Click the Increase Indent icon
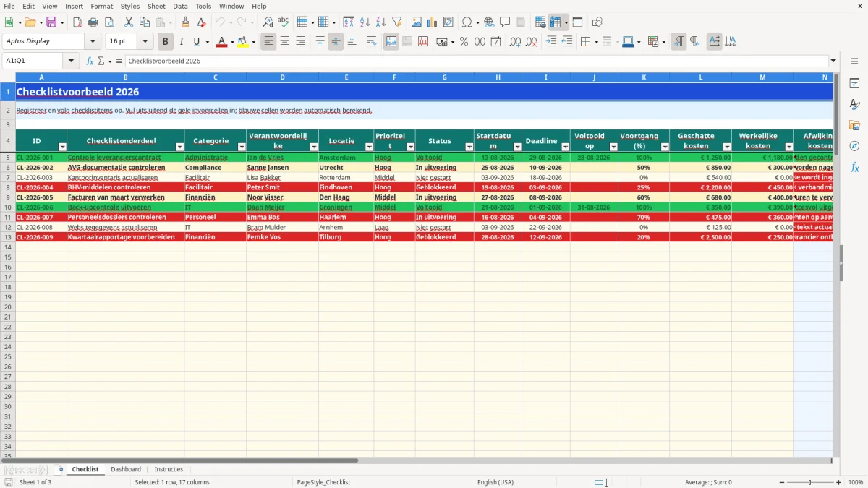This screenshot has height=488, width=868. click(551, 42)
